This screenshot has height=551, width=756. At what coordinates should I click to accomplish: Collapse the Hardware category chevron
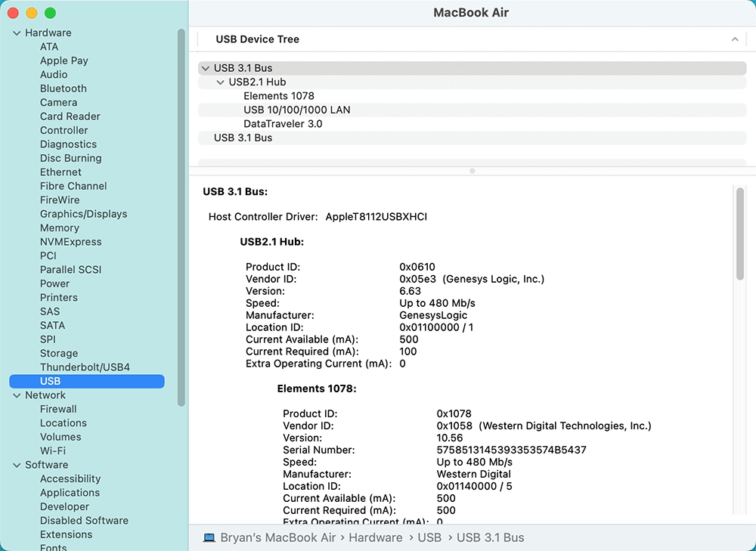click(16, 33)
